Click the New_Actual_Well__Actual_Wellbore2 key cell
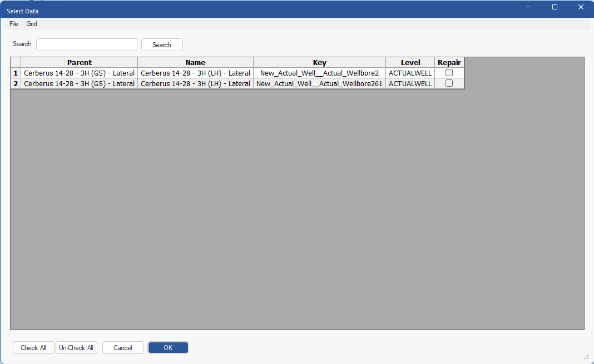This screenshot has height=364, width=594. [x=319, y=73]
